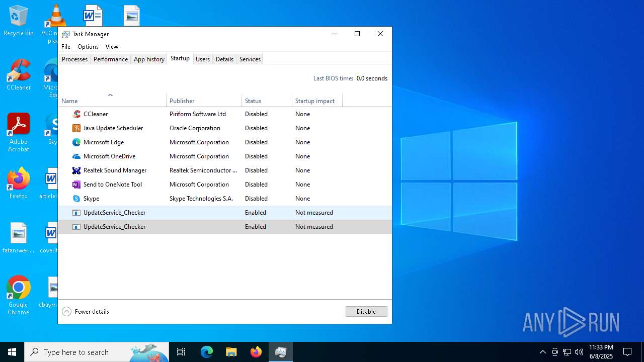644x362 pixels.
Task: Maximize the Task Manager window
Action: click(357, 34)
